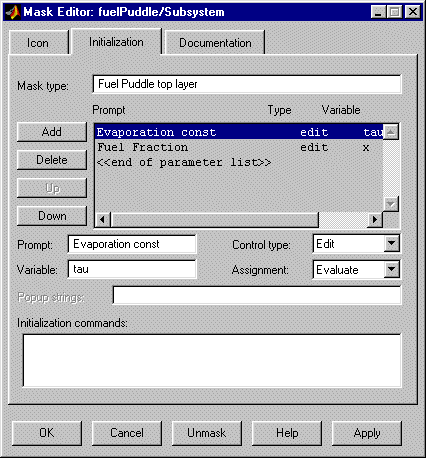Image resolution: width=426 pixels, height=458 pixels.
Task: Click the horizontal scroll left arrow
Action: tap(103, 220)
